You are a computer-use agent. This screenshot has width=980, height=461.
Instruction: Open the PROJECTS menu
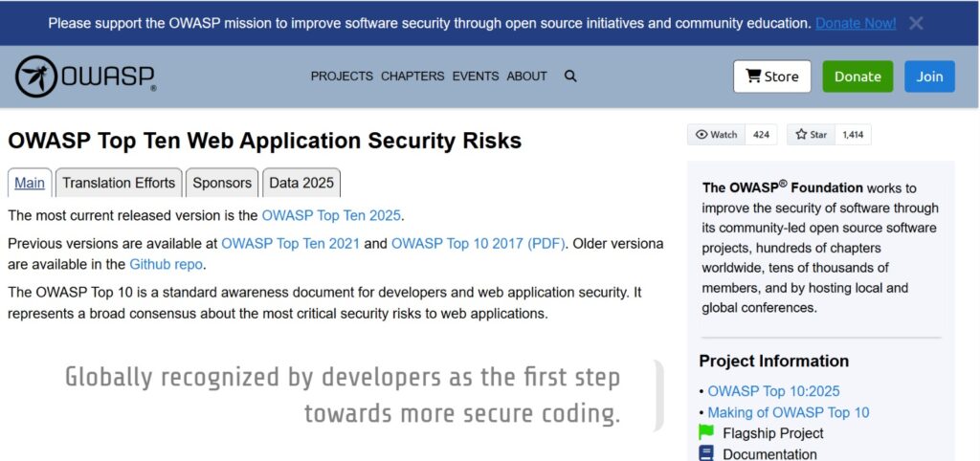point(342,77)
